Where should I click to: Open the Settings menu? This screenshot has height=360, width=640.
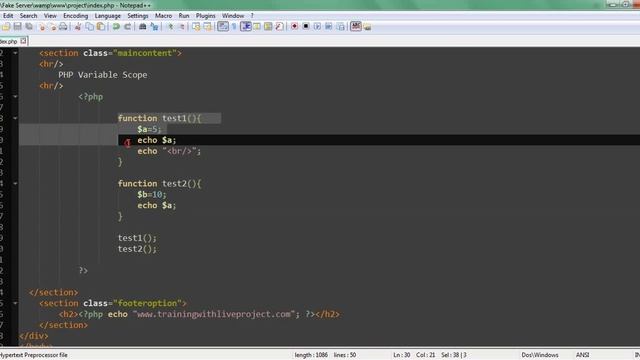click(x=138, y=16)
